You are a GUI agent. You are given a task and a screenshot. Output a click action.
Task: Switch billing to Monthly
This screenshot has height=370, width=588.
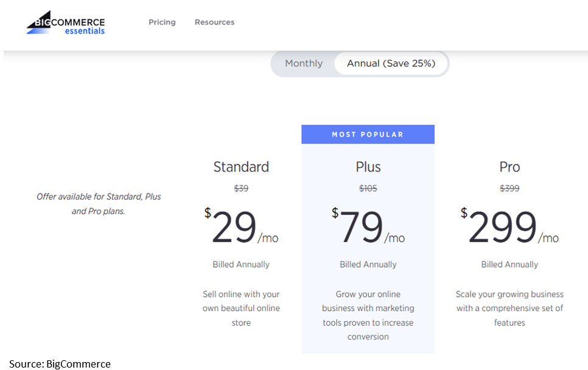tap(304, 63)
